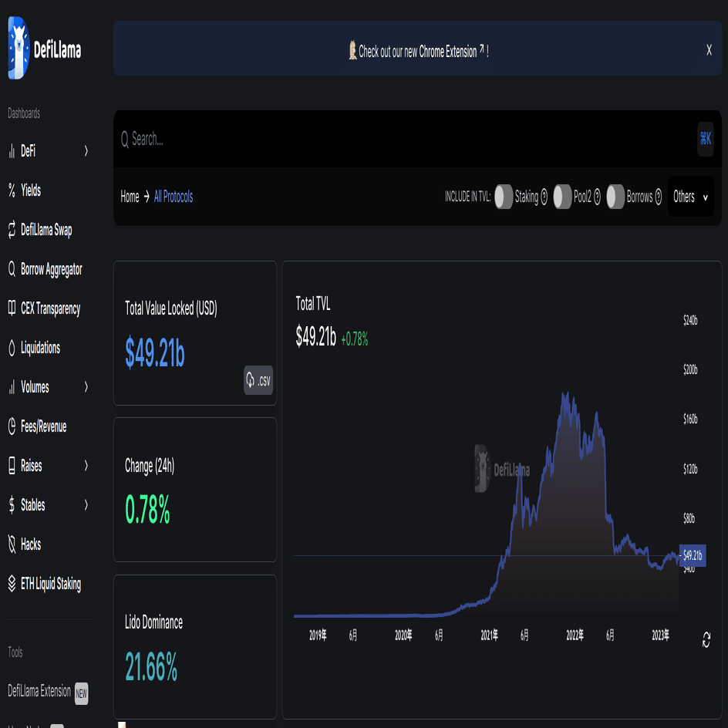The height and width of the screenshot is (728, 728).
Task: Click the Yields percent icon
Action: 12,190
